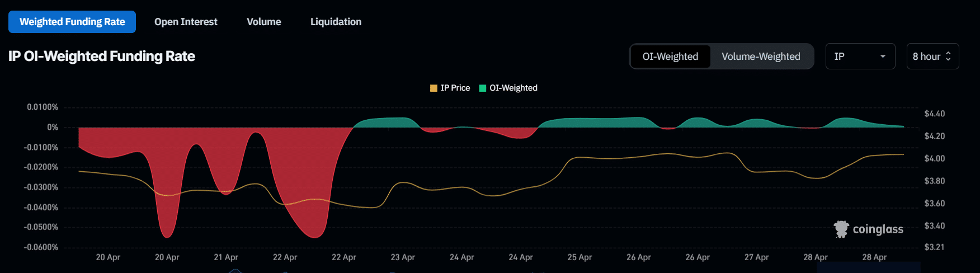Click the 0% axis label
980x273 pixels.
tap(53, 127)
